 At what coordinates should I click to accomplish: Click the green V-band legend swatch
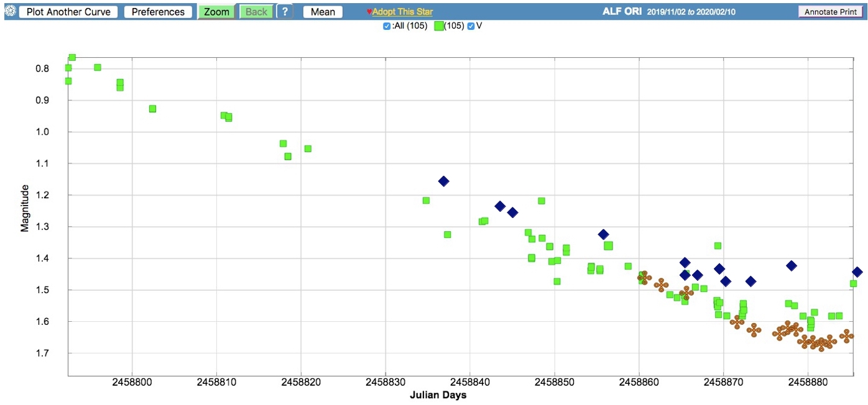[438, 26]
